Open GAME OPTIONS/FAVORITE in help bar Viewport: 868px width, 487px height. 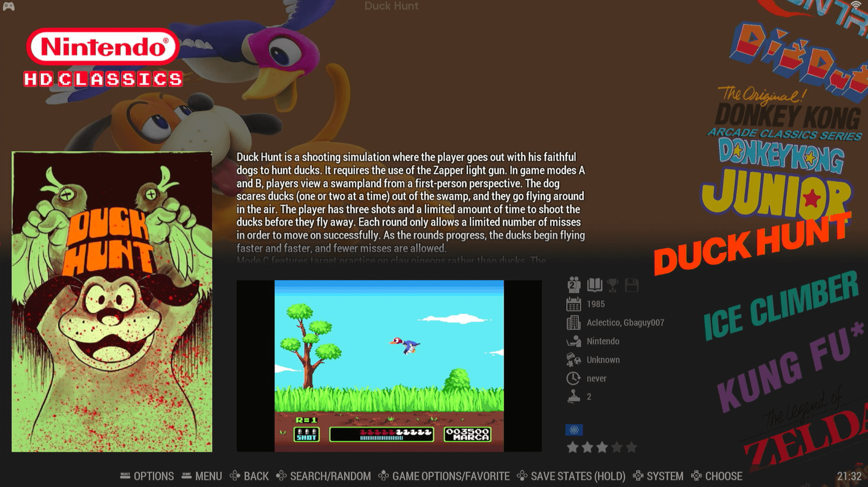pyautogui.click(x=451, y=476)
